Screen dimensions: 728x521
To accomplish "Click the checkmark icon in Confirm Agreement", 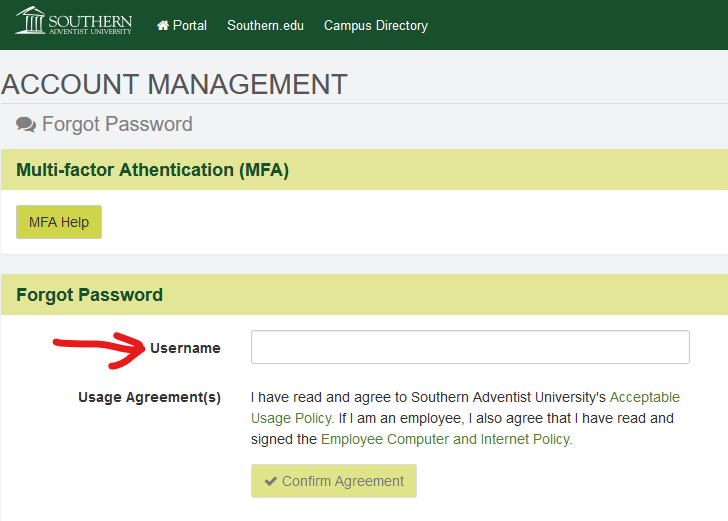I will click(x=270, y=481).
